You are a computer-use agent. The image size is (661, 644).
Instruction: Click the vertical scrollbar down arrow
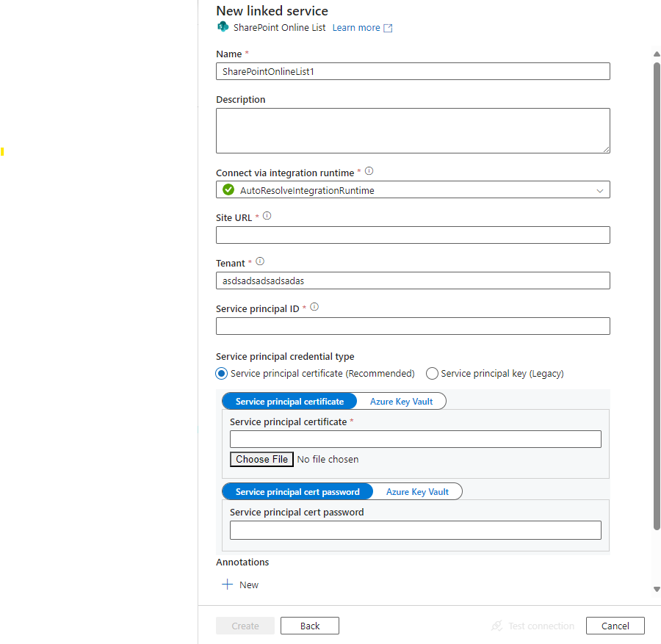pos(657,589)
